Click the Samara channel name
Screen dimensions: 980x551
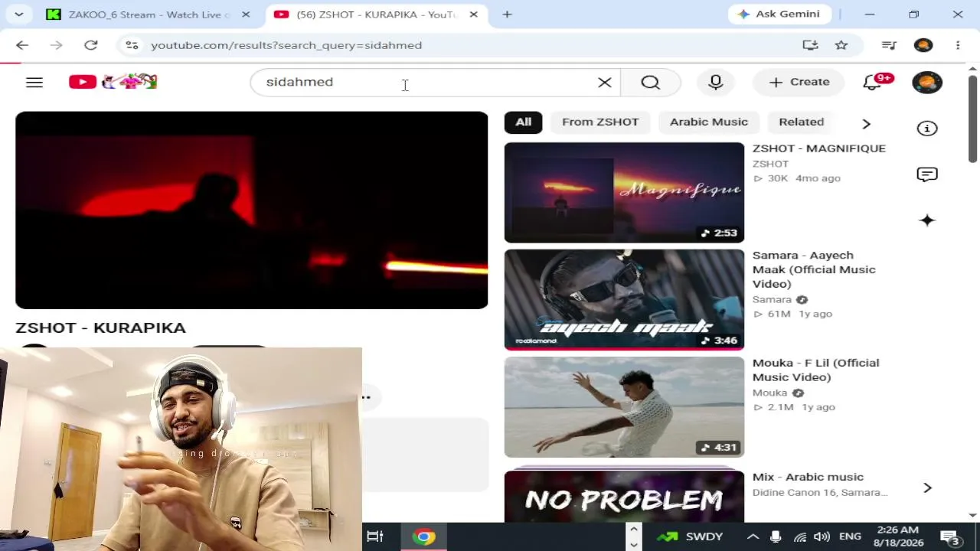[772, 300]
